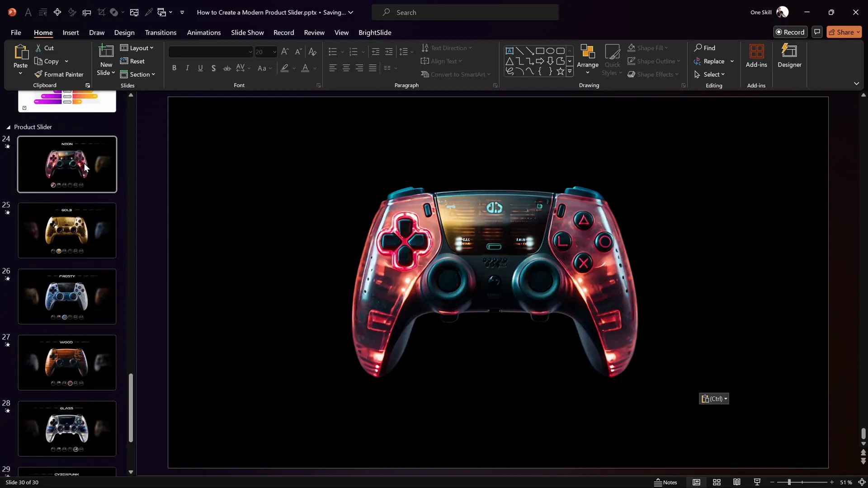868x488 pixels.
Task: Toggle the Notes pane
Action: tap(665, 482)
